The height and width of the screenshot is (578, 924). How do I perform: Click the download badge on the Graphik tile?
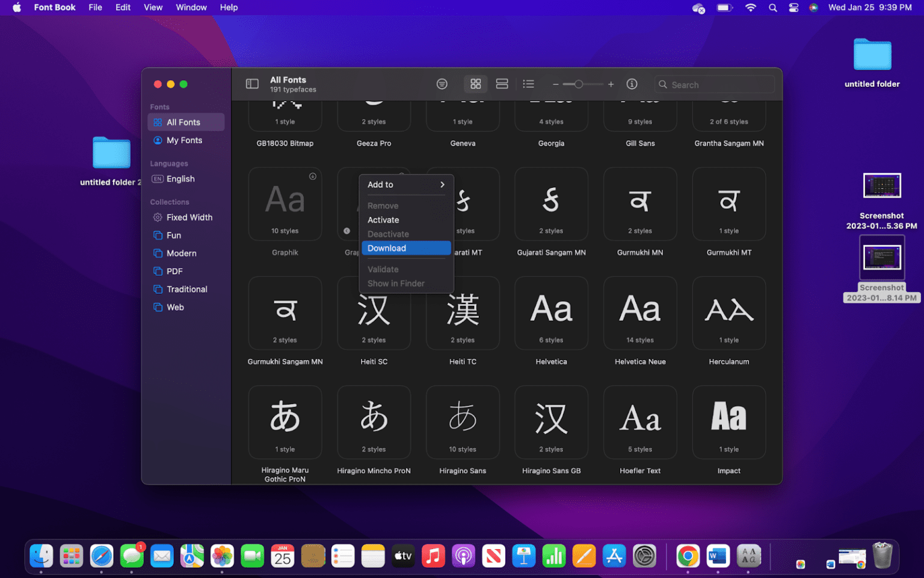[312, 176]
